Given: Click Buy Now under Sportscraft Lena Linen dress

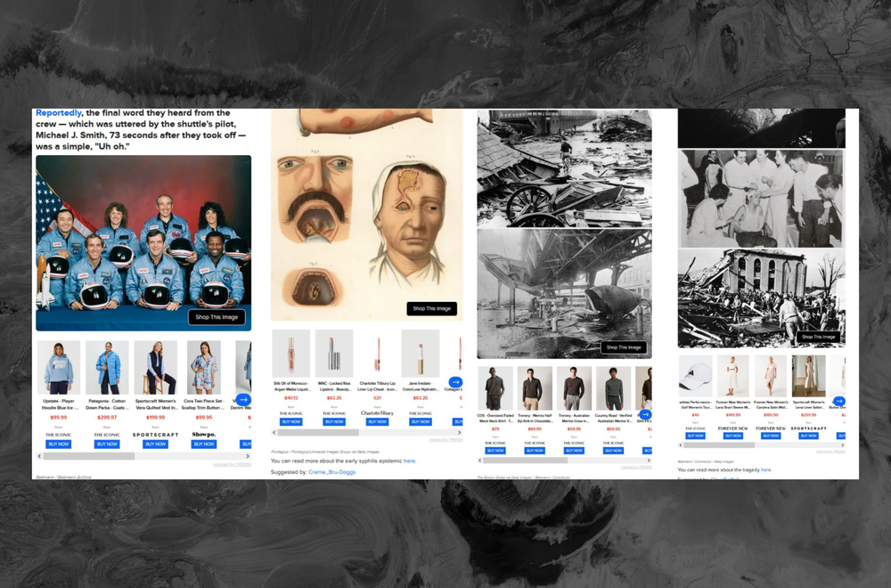Looking at the screenshot, I should [809, 436].
